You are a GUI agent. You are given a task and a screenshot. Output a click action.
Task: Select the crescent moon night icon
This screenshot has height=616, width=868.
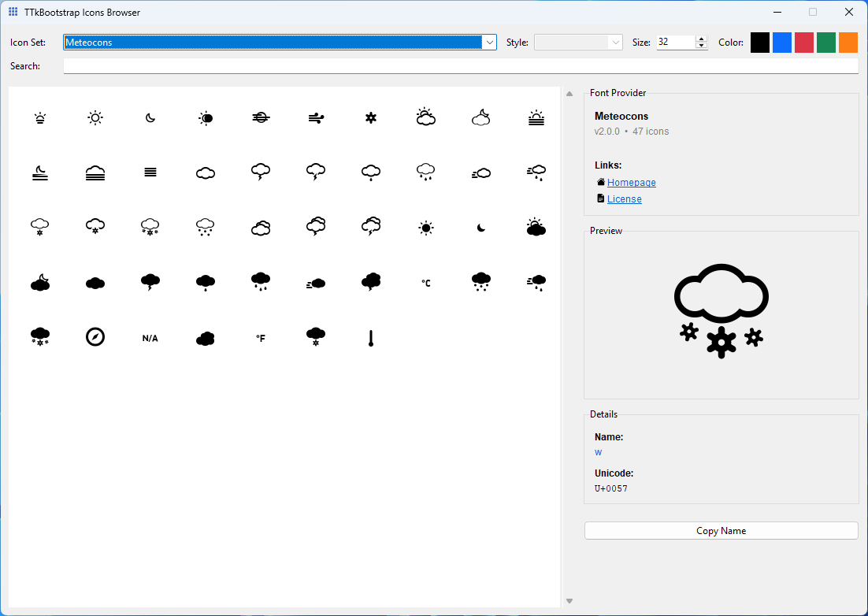[150, 118]
